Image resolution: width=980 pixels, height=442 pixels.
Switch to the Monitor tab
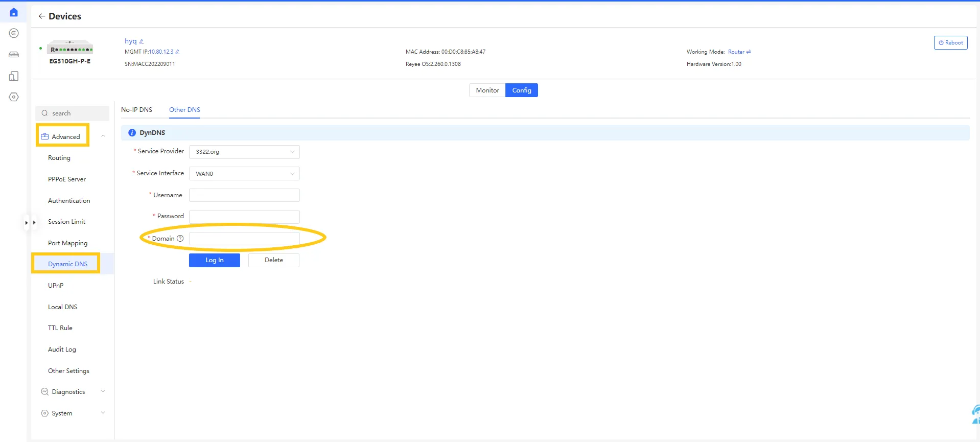point(487,90)
